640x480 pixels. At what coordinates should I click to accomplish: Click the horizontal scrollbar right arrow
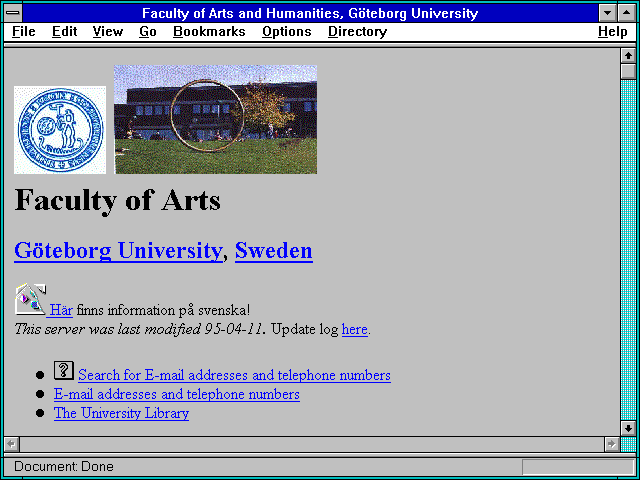point(612,444)
